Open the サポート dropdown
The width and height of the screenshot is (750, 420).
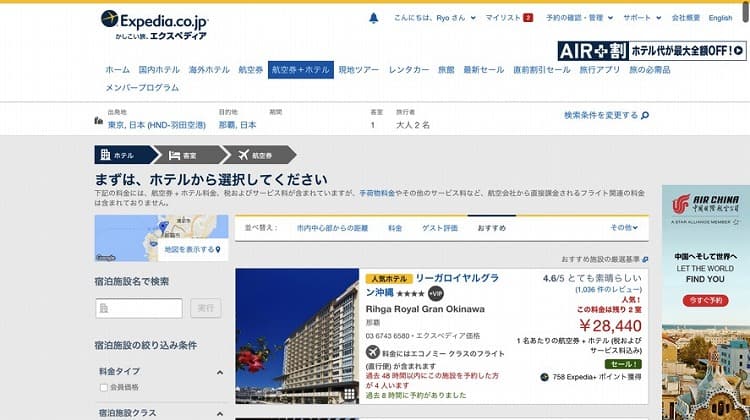click(642, 18)
